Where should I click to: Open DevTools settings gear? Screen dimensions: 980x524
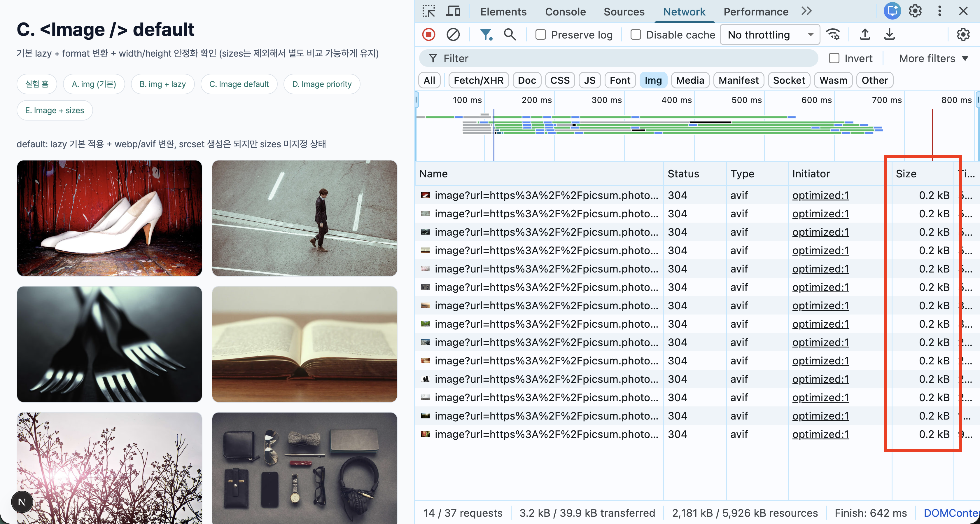click(x=915, y=11)
